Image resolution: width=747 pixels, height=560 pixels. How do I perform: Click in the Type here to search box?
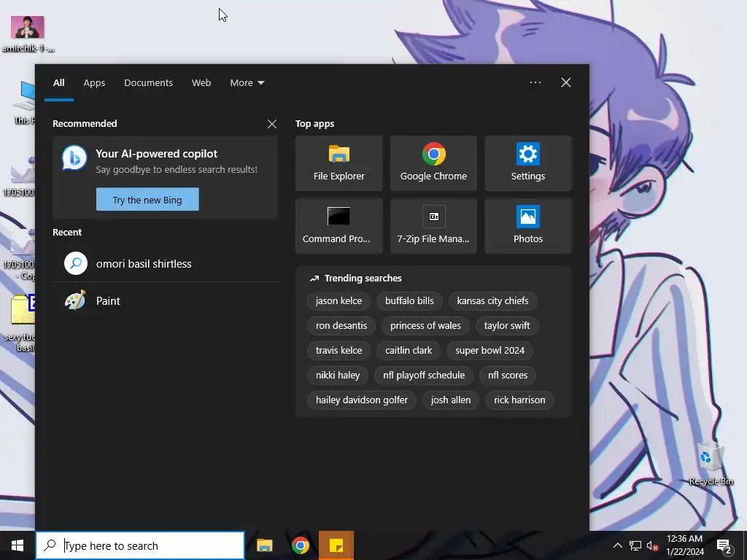click(x=140, y=545)
